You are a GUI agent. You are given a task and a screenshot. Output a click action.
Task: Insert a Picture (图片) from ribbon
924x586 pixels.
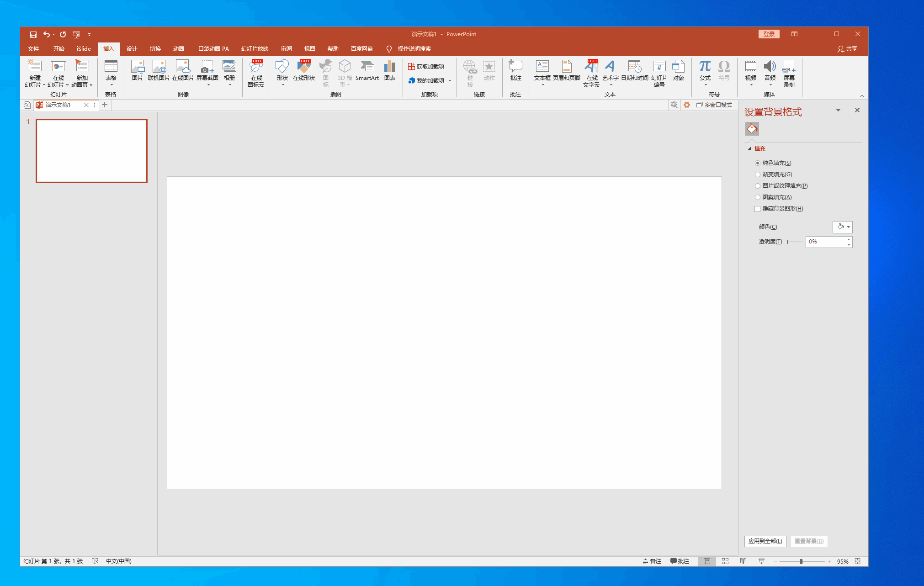click(x=138, y=71)
